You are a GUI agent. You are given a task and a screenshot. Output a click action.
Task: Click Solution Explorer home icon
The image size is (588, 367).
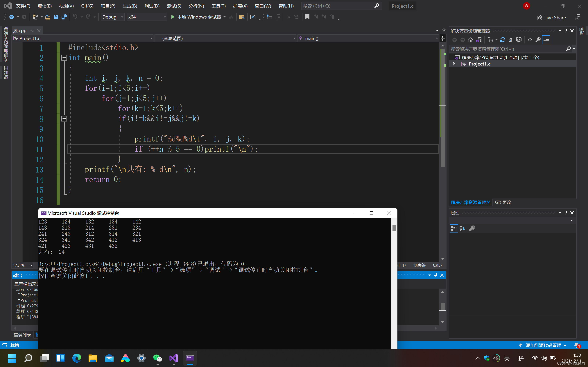pyautogui.click(x=471, y=40)
